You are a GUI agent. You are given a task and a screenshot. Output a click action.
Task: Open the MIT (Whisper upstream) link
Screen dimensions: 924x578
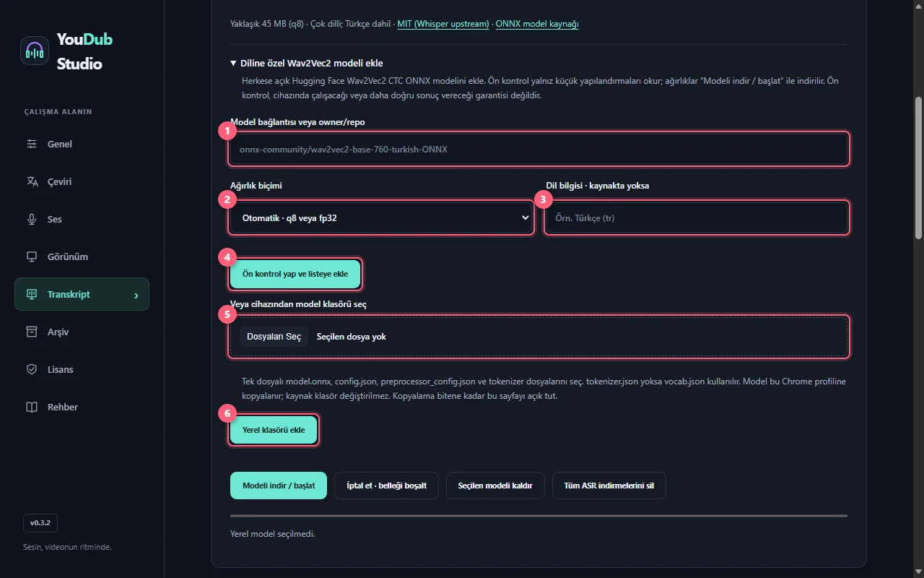click(443, 24)
